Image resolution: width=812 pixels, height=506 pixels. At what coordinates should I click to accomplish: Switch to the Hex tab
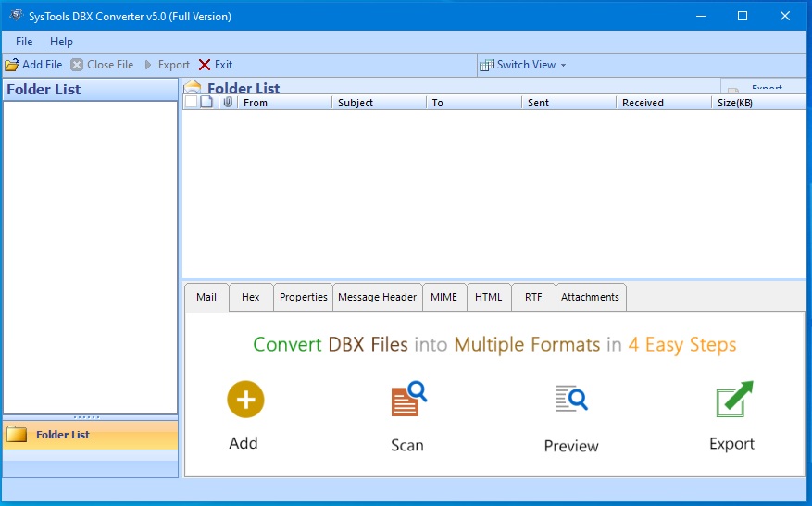(251, 297)
